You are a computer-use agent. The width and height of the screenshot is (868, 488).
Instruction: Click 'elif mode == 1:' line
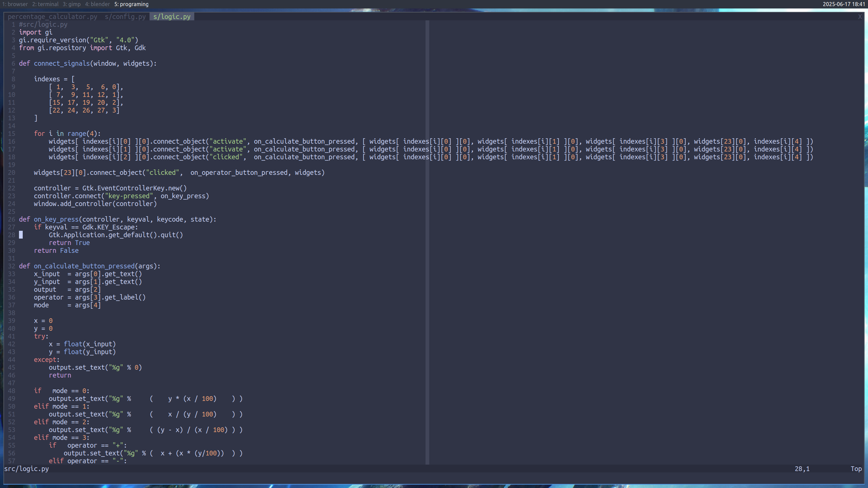click(62, 406)
